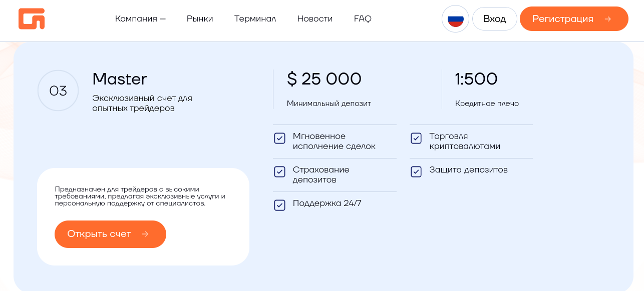Image resolution: width=644 pixels, height=291 pixels.
Task: Go to the Терминал page
Action: (x=255, y=19)
